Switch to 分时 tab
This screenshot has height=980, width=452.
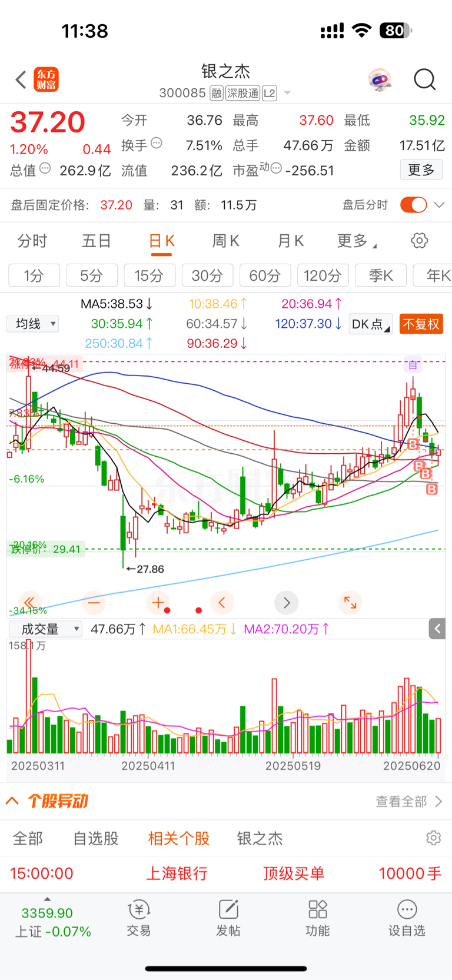click(32, 241)
